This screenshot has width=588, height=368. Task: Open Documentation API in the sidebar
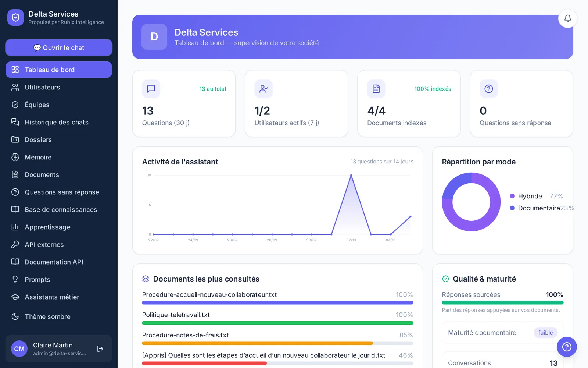click(59, 262)
